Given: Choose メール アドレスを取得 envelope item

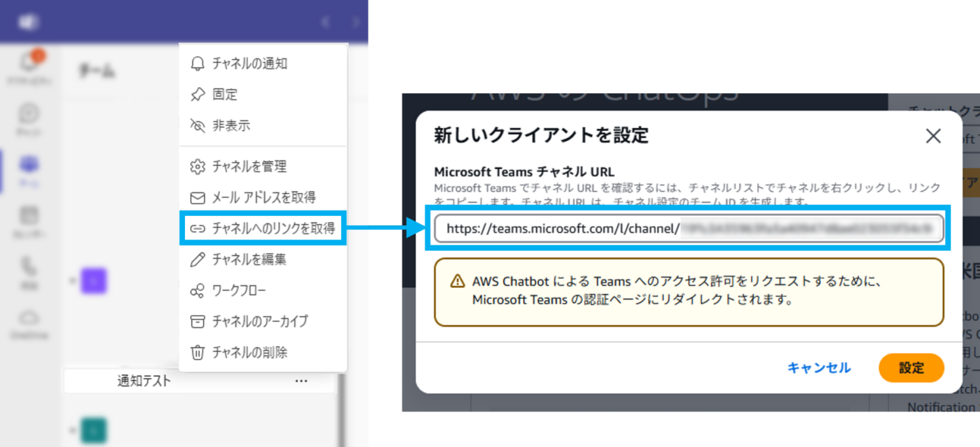Looking at the screenshot, I should [x=263, y=197].
